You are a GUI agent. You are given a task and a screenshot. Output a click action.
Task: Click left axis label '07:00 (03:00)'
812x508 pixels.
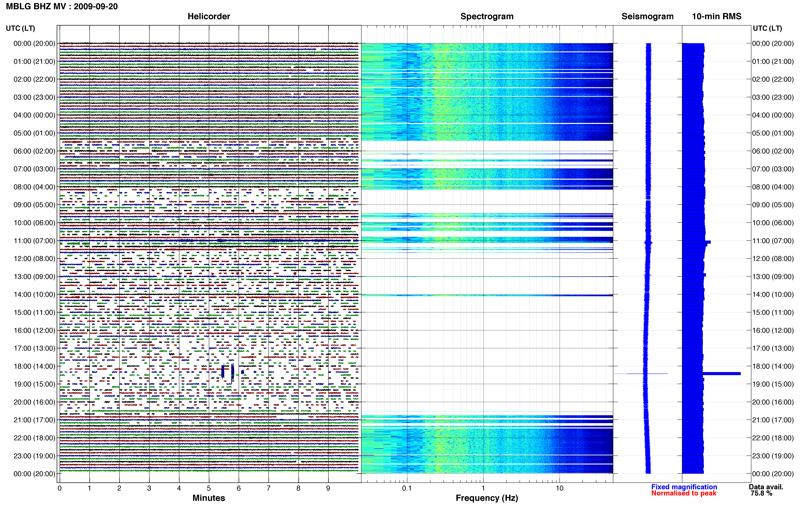pyautogui.click(x=34, y=169)
